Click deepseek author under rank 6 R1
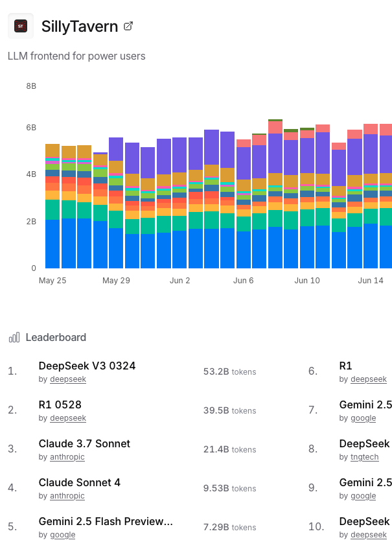The width and height of the screenshot is (392, 551). tap(369, 379)
